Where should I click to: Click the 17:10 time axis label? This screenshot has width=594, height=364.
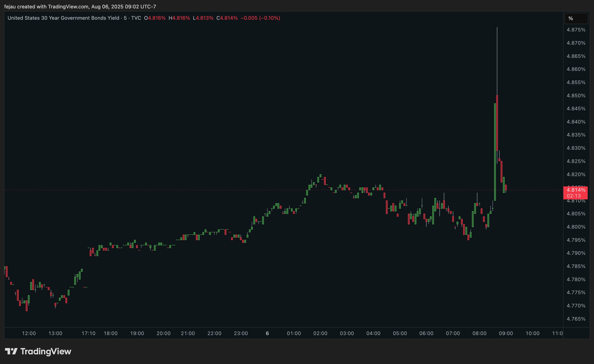[89, 333]
